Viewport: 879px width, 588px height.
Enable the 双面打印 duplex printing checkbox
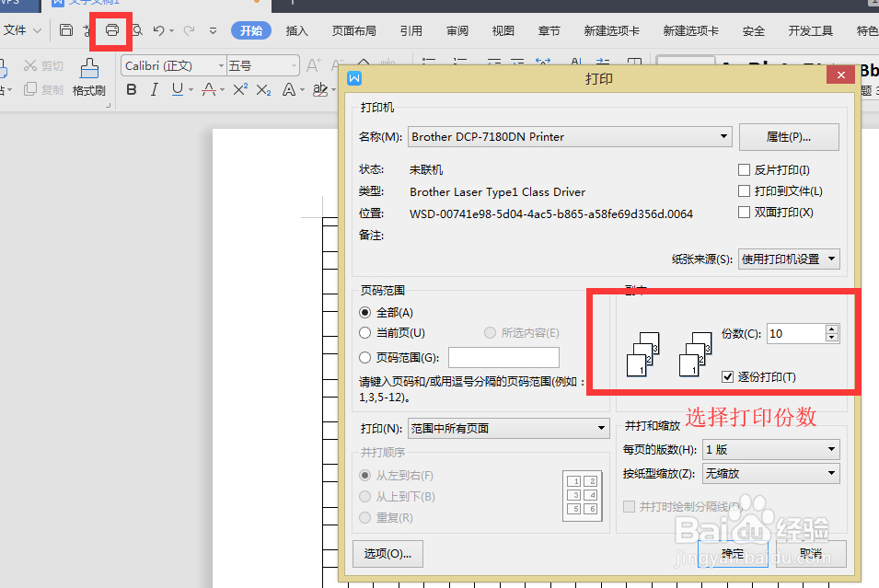[744, 212]
